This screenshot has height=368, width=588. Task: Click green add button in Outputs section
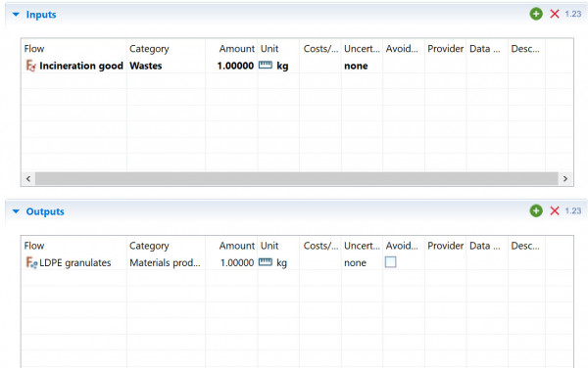536,210
